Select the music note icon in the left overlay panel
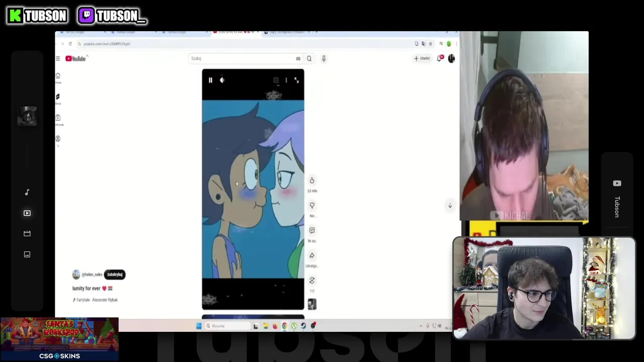Screen dimensions: 644x362 (x=27, y=193)
